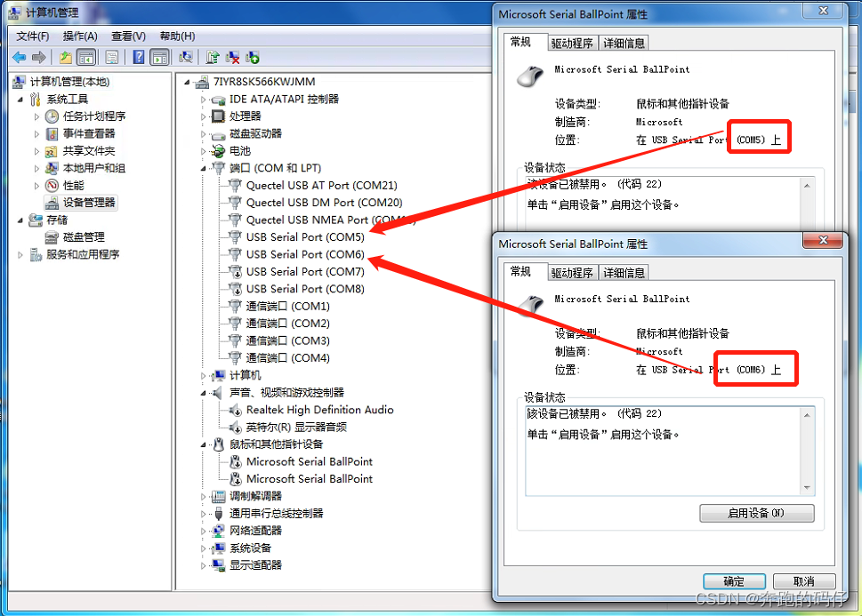Open 详细信息 tab in back COM5 dialog
The width and height of the screenshot is (862, 616).
624,43
